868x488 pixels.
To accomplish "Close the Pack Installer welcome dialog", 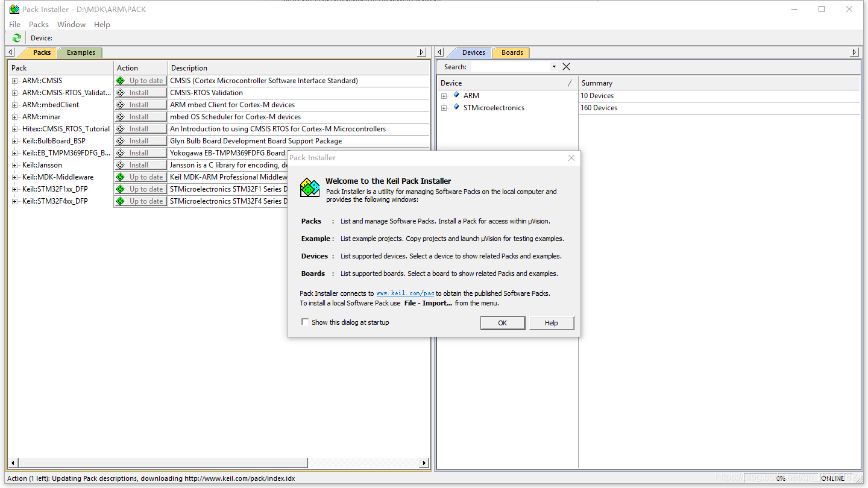I will pyautogui.click(x=571, y=158).
